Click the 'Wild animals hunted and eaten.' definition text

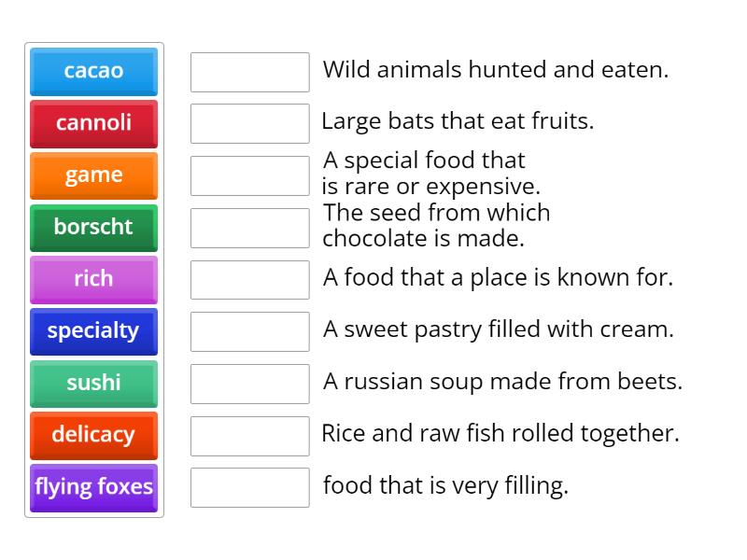(496, 70)
